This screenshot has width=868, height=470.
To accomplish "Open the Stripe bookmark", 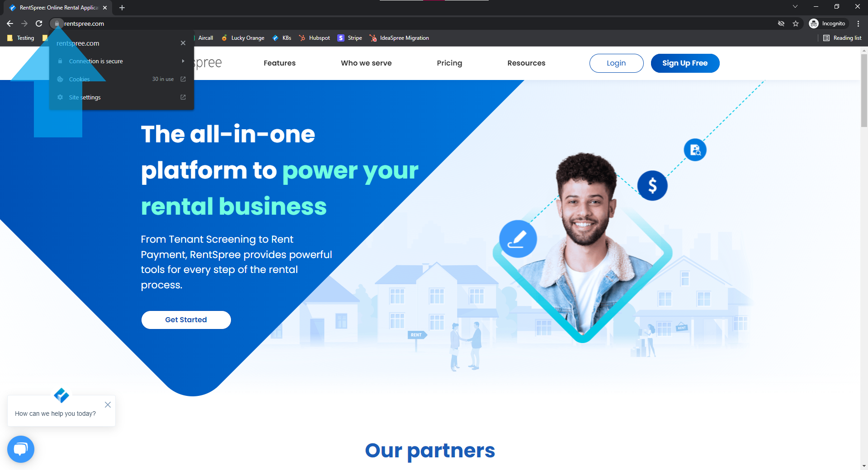I will (x=350, y=38).
